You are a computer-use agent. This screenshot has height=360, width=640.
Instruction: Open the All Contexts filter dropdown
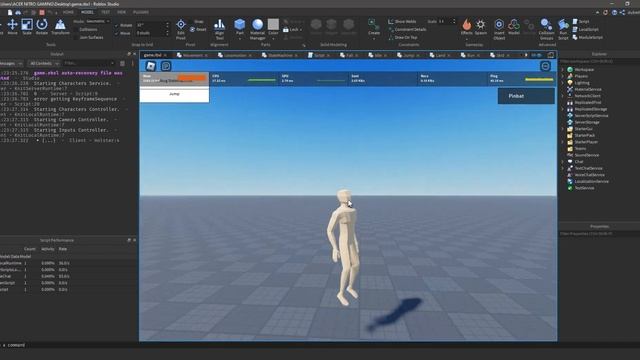44,63
